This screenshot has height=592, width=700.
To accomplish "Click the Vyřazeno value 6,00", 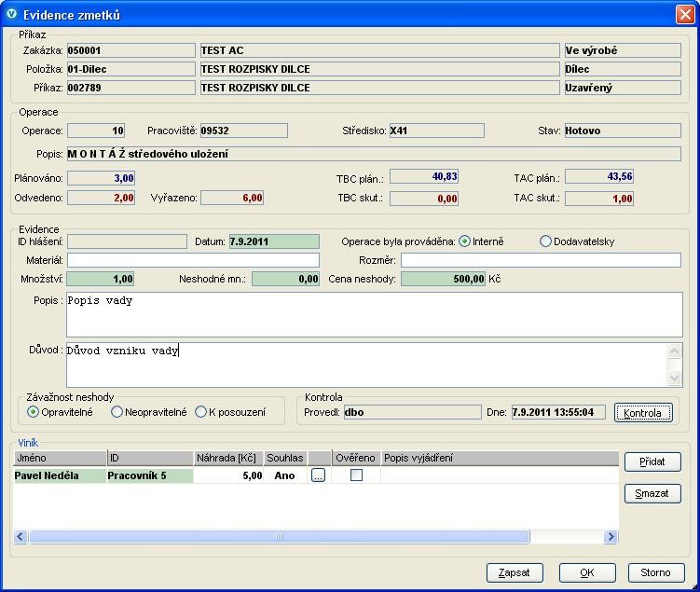I will point(232,198).
